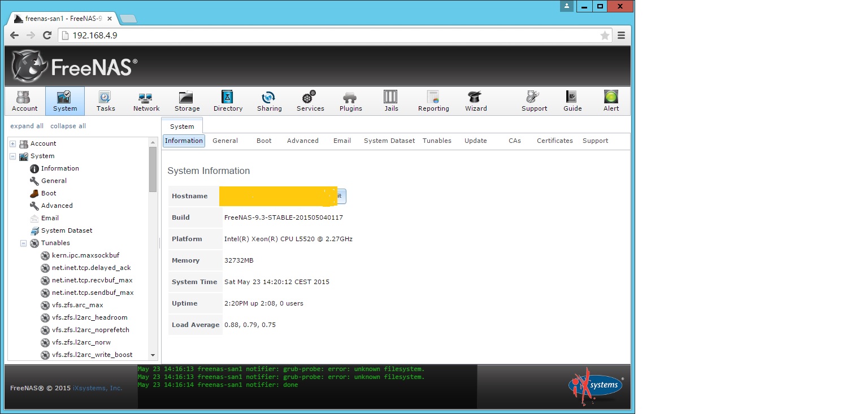This screenshot has height=414, width=868.
Task: Switch to the General tab
Action: point(225,141)
